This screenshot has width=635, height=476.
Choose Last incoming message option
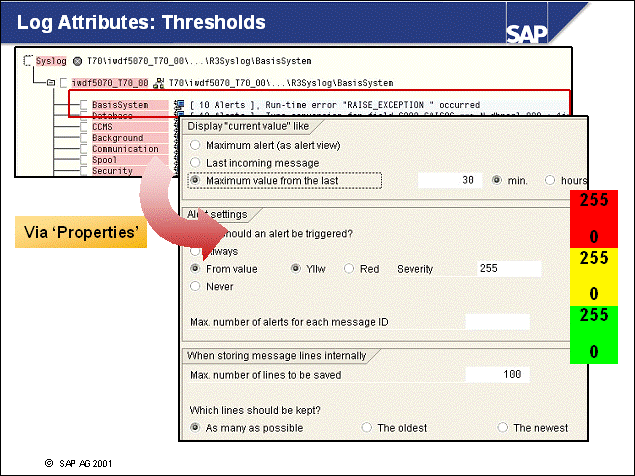click(196, 162)
